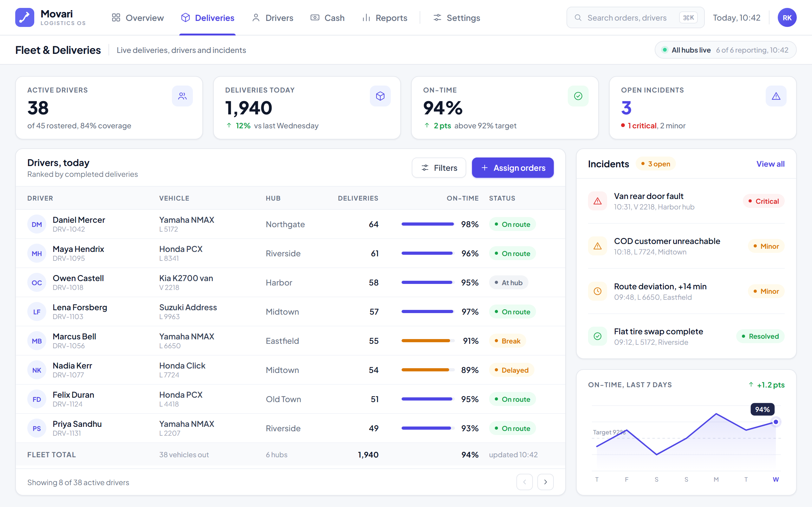
Task: Open the RK user avatar menu
Action: coord(787,17)
